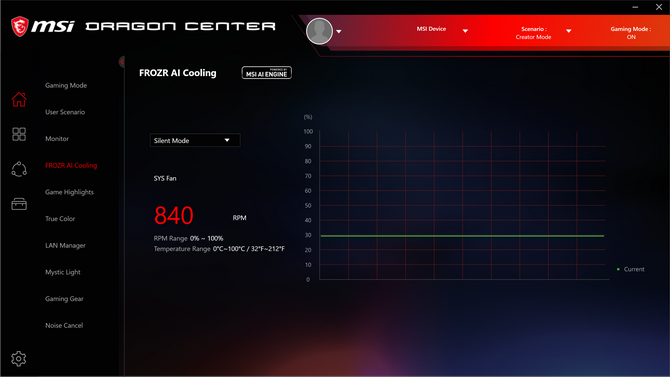
Task: Open Noise Cancel from menu
Action: tap(64, 325)
